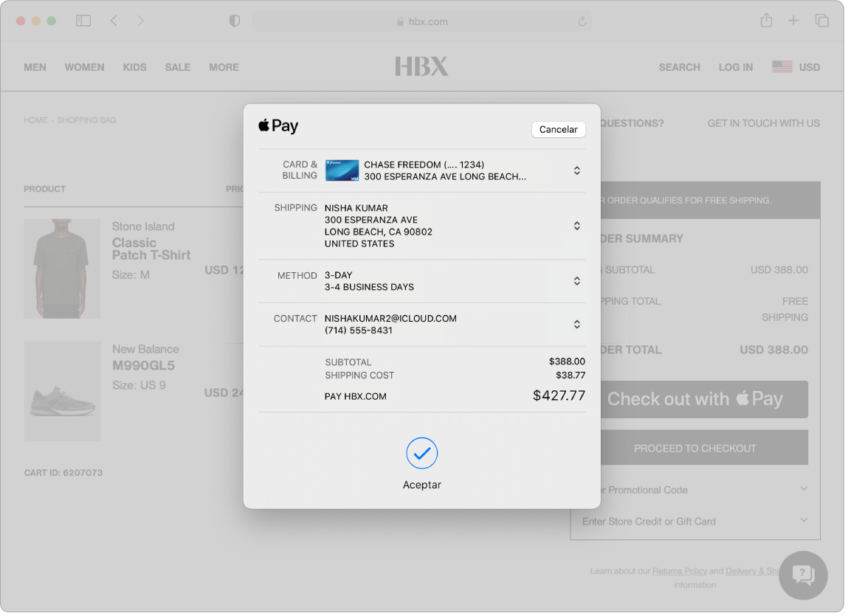Click the US flag currency selector
Viewport: 848px width, 616px height.
[782, 66]
